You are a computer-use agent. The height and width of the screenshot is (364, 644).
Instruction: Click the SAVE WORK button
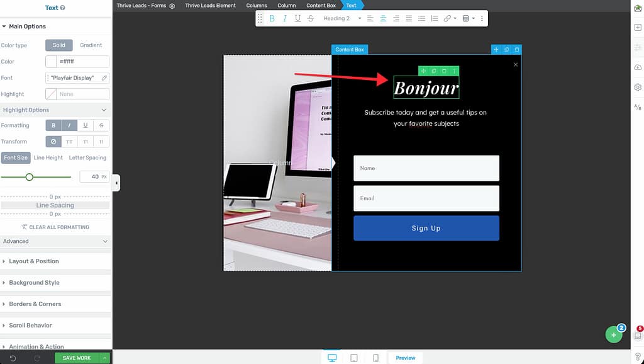(77, 358)
